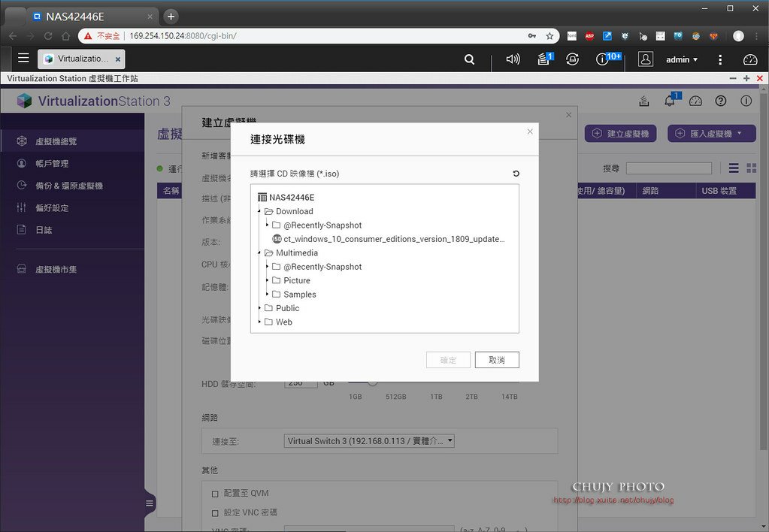Click the Chrome reload page icon
Screen dimensions: 769x532
[x=48, y=36]
